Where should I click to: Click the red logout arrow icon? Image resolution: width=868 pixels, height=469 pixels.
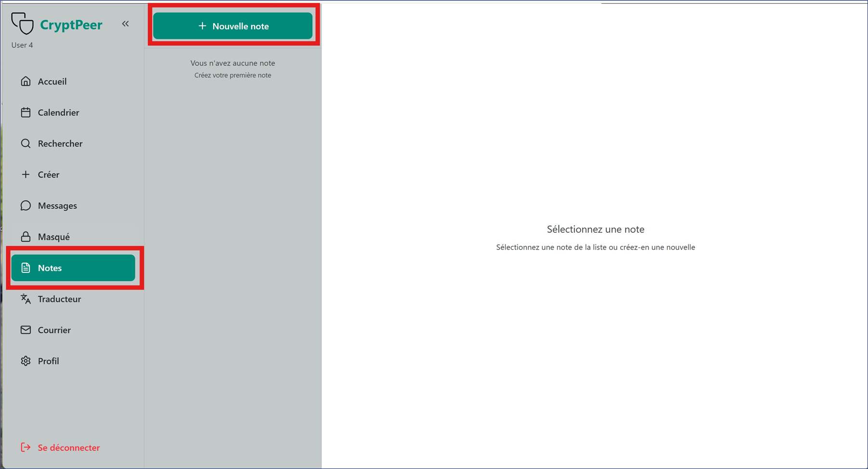click(26, 448)
